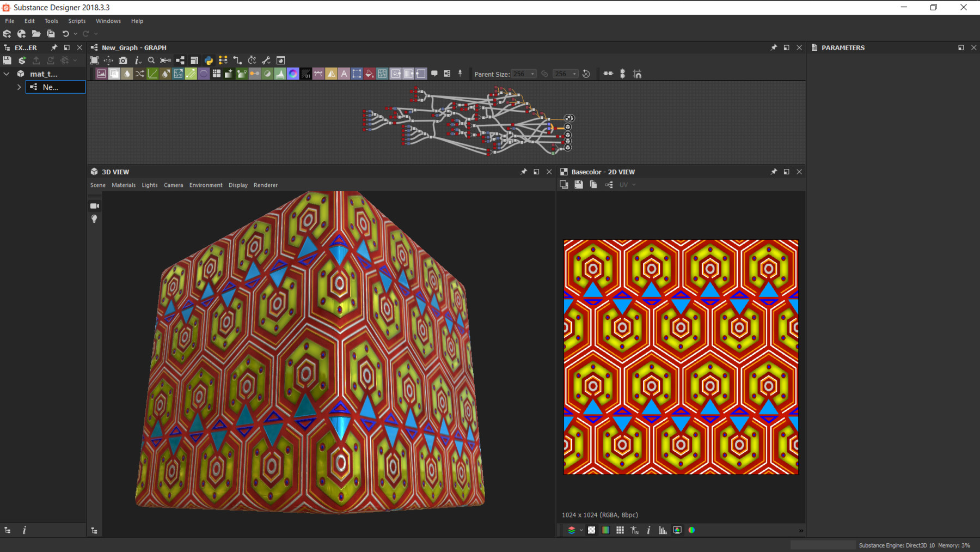
Task: Expand the New_Graph item under mat_t package
Action: 19,87
